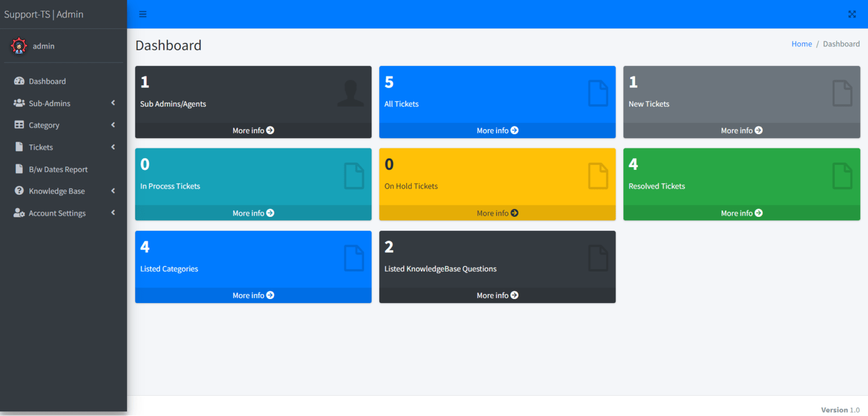Click the Dashboard speedometer icon in sidebar
Image resolution: width=868 pixels, height=416 pixels.
(18, 81)
